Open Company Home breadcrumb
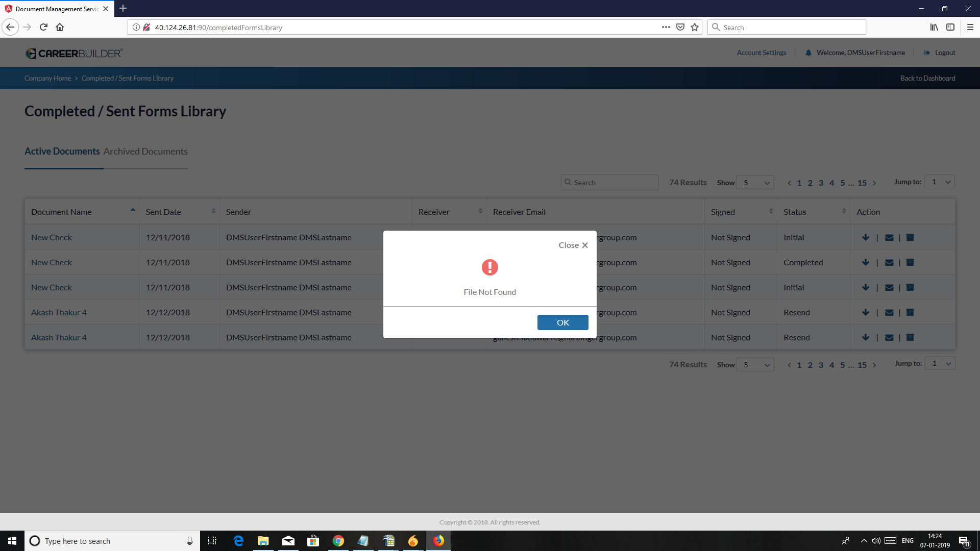This screenshot has height=551, width=980. click(x=47, y=78)
